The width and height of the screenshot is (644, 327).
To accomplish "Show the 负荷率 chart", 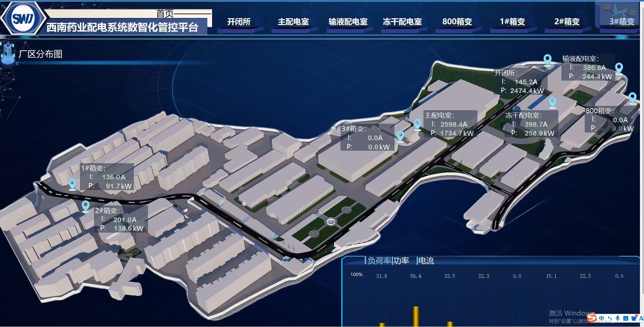I will pos(379,261).
